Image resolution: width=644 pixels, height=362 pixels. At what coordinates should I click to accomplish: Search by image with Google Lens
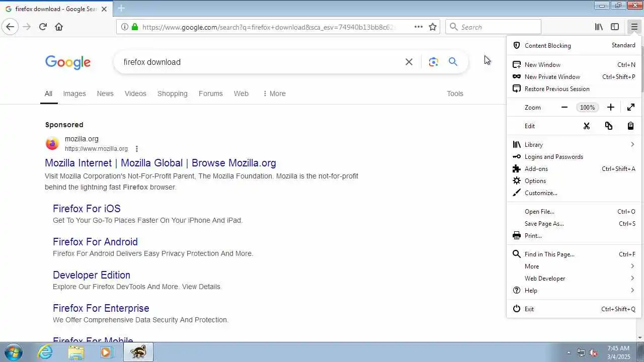pyautogui.click(x=433, y=62)
